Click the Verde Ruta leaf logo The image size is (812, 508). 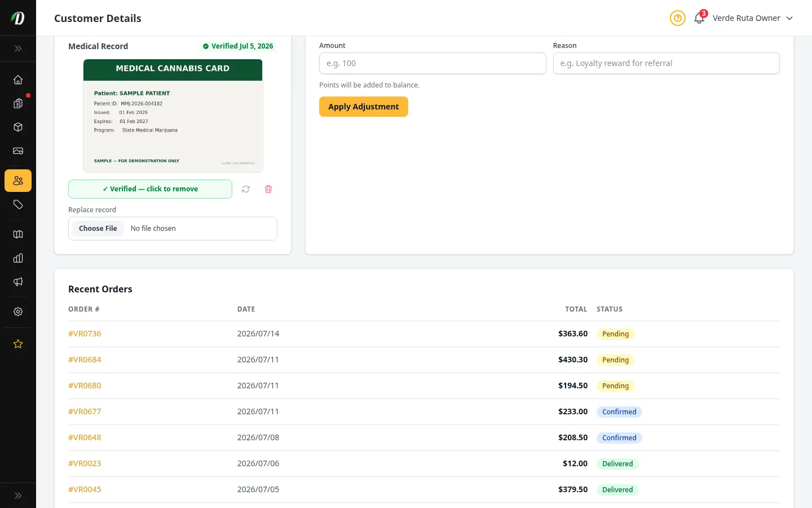click(x=18, y=18)
